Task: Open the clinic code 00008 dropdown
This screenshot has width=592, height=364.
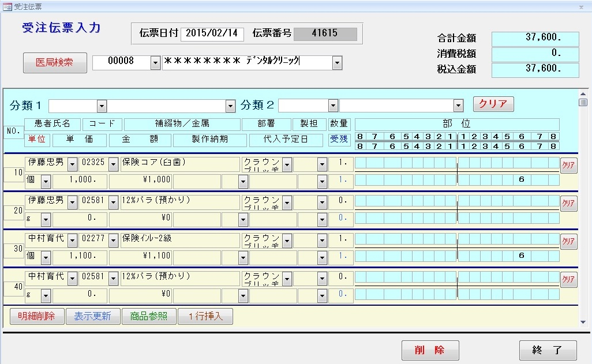Action: [x=155, y=63]
